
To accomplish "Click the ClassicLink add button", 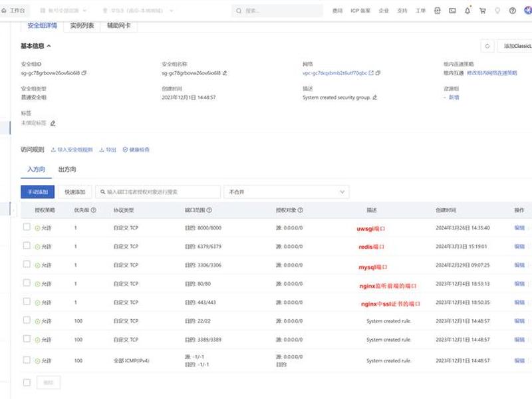I will tap(515, 46).
